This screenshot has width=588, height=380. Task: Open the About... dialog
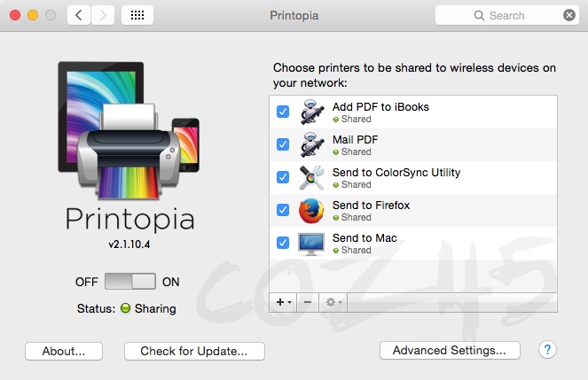coord(64,351)
